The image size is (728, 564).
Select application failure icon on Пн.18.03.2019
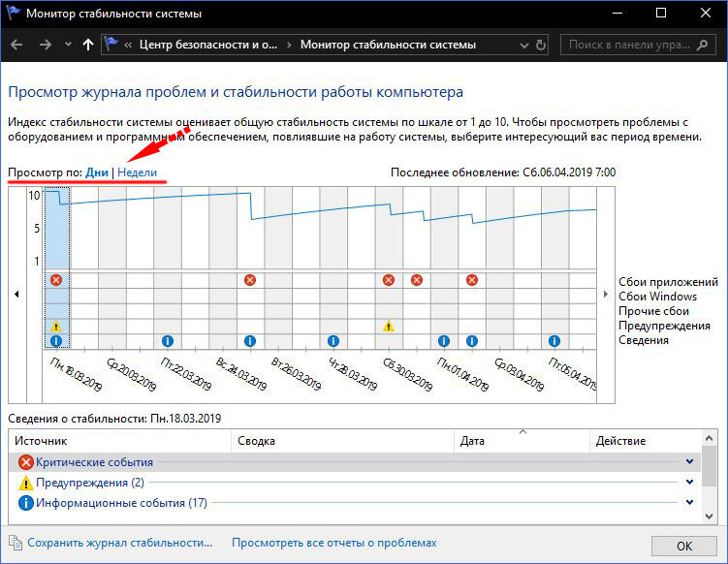[x=56, y=280]
